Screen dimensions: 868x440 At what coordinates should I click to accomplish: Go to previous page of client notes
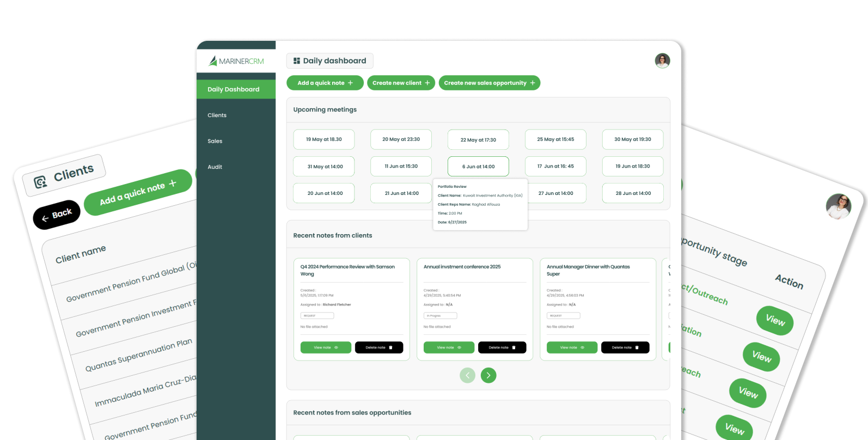coord(467,375)
